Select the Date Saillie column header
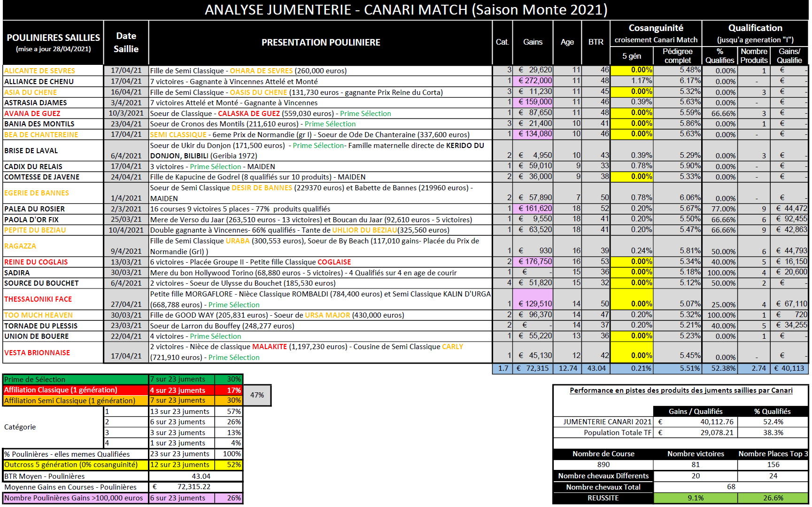Viewport: 812px width, 507px height. click(126, 42)
